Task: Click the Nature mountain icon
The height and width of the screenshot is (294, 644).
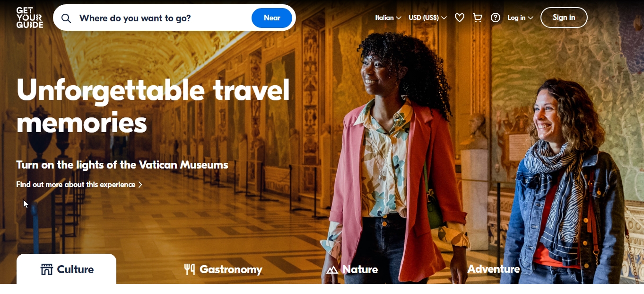Action: click(x=332, y=270)
